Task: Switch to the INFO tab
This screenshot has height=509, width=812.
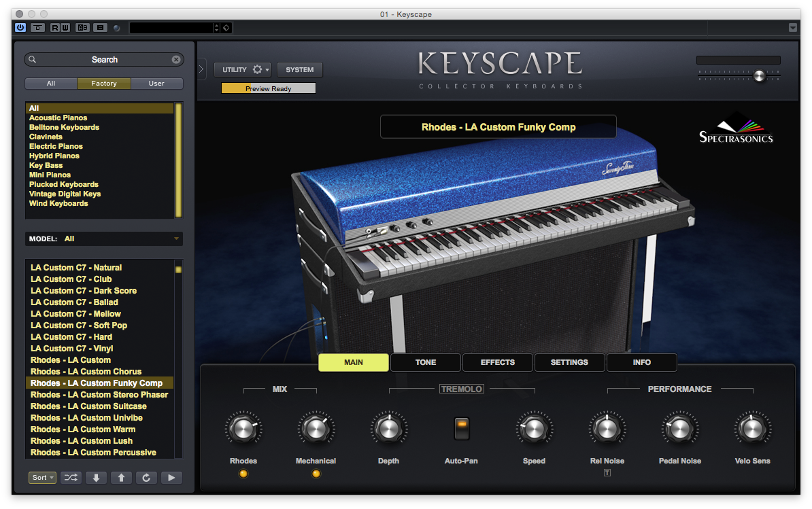Action: [x=641, y=362]
